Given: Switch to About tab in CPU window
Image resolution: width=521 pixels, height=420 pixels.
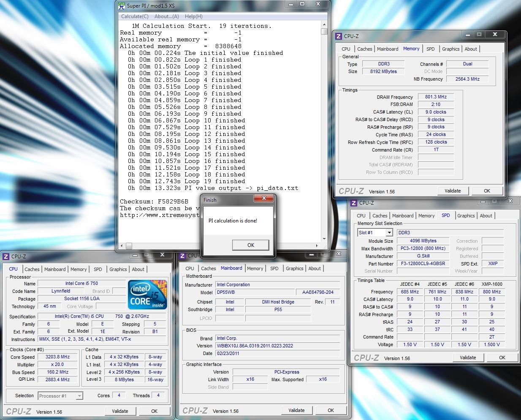Looking at the screenshot, I should pyautogui.click(x=138, y=269).
